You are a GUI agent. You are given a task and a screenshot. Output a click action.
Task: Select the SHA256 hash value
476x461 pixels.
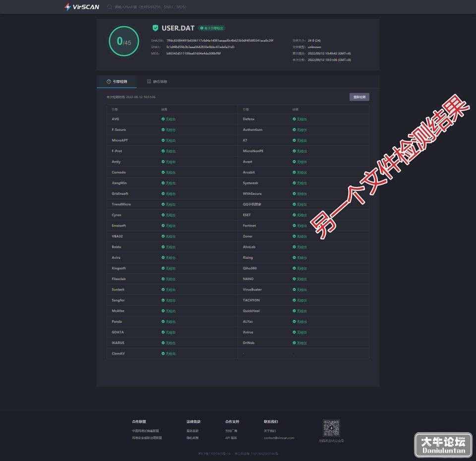coord(220,40)
